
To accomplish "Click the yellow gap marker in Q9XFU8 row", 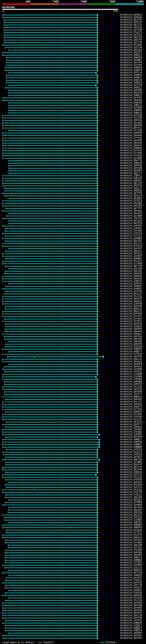I will click(x=34, y=358).
